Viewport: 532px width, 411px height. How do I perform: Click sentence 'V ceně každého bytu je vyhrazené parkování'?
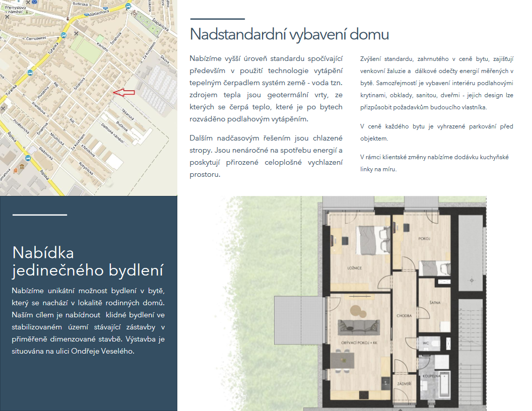coord(437,132)
